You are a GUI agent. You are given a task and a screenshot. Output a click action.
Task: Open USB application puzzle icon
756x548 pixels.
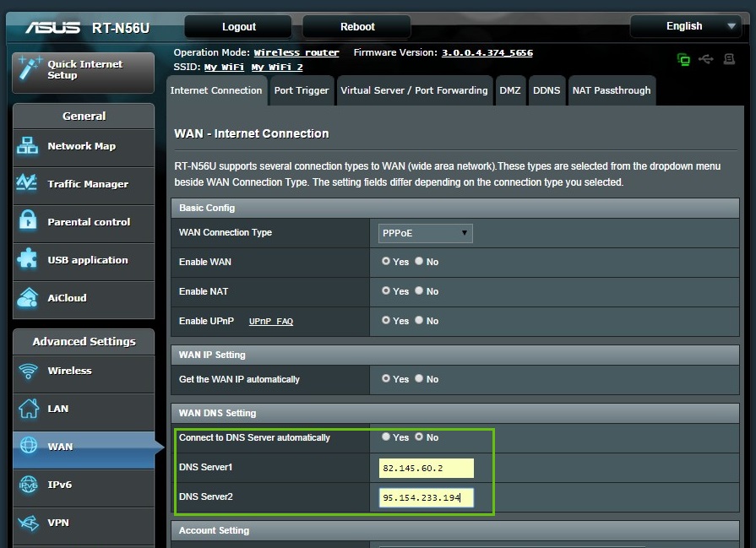[28, 259]
